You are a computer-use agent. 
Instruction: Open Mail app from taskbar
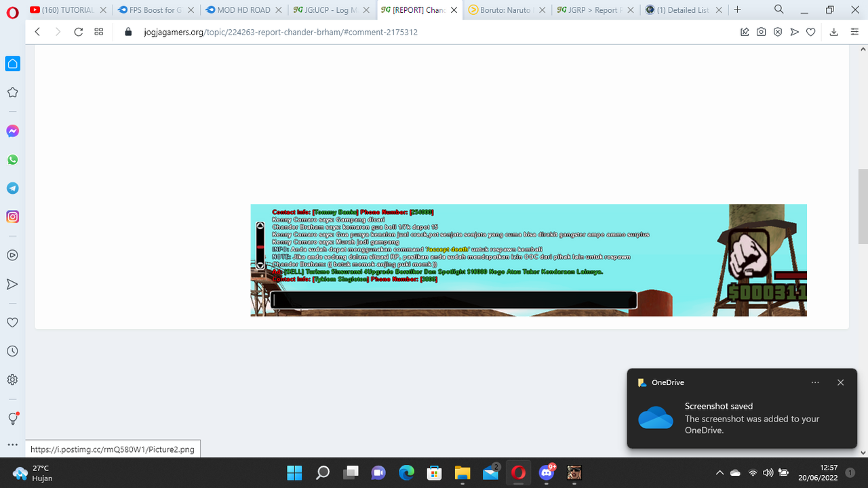(x=490, y=472)
